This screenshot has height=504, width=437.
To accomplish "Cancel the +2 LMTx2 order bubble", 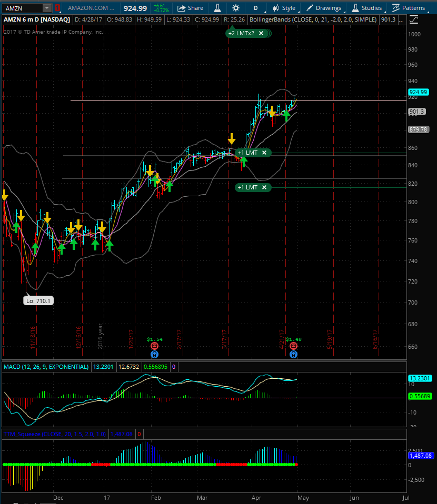I will [x=261, y=33].
